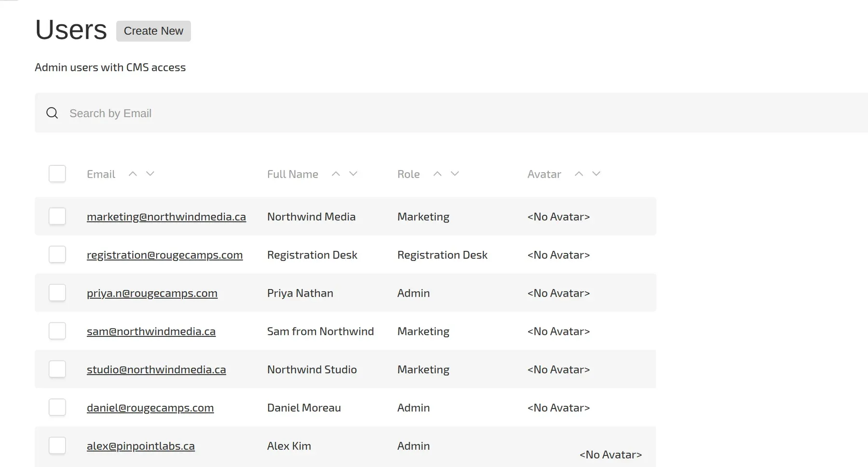868x467 pixels.
Task: Sort Avatar column ascending
Action: point(579,174)
